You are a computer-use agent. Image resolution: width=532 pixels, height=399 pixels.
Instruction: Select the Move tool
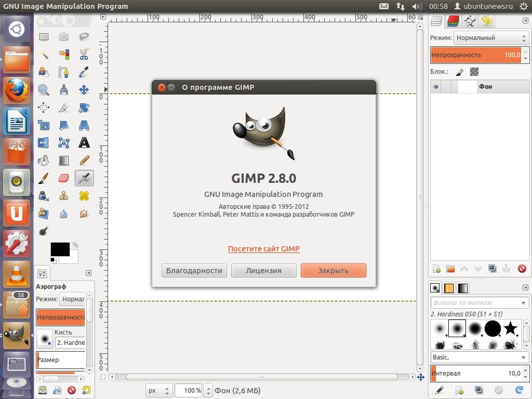tap(84, 89)
